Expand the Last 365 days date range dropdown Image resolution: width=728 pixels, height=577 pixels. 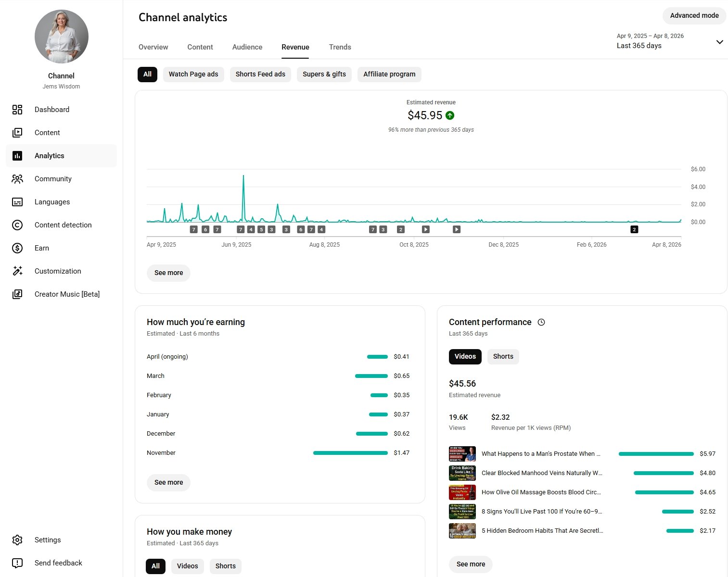click(719, 42)
